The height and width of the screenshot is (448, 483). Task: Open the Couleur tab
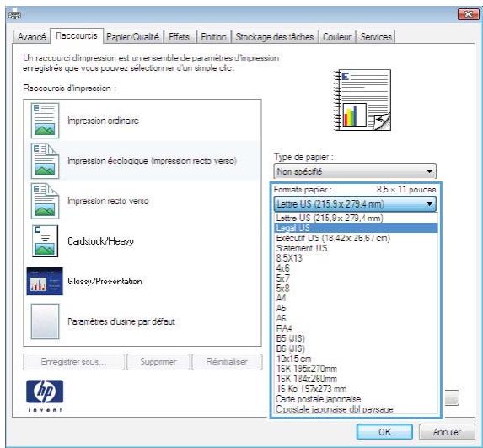click(337, 37)
